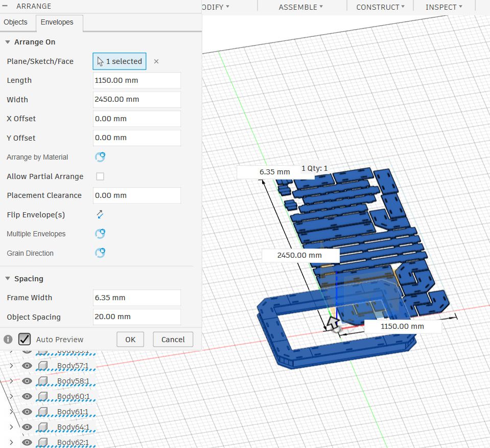This screenshot has height=448, width=490.
Task: Hide Body57:1 using its eye icon
Action: [x=27, y=366]
